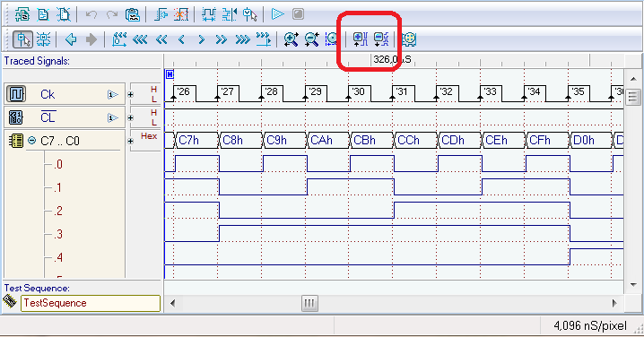
Task: Click the TestSequence name field
Action: [x=91, y=303]
